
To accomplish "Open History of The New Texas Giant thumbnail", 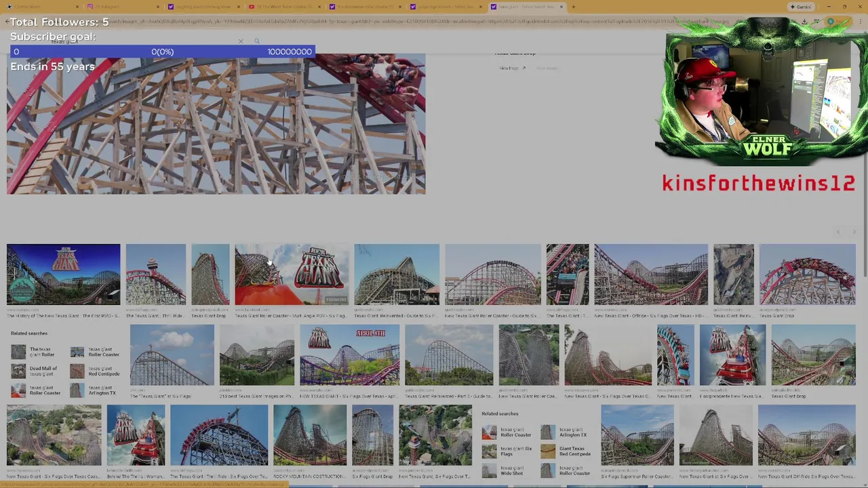I will 63,274.
